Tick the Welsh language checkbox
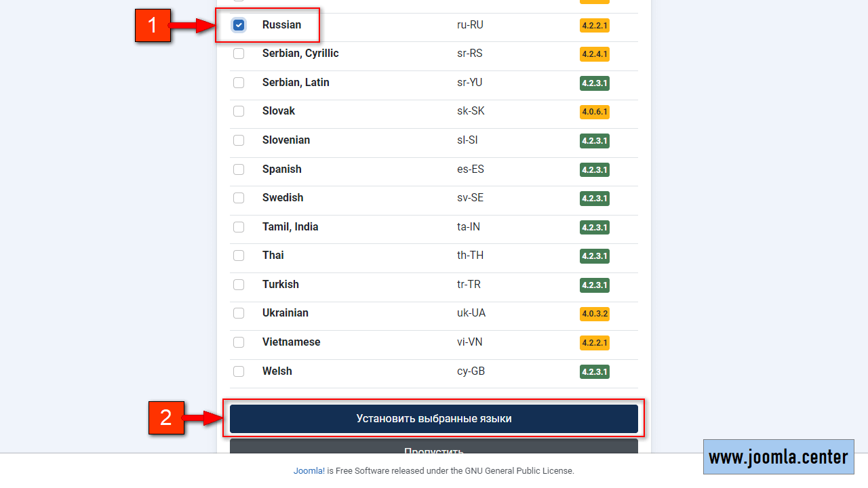 [x=239, y=371]
